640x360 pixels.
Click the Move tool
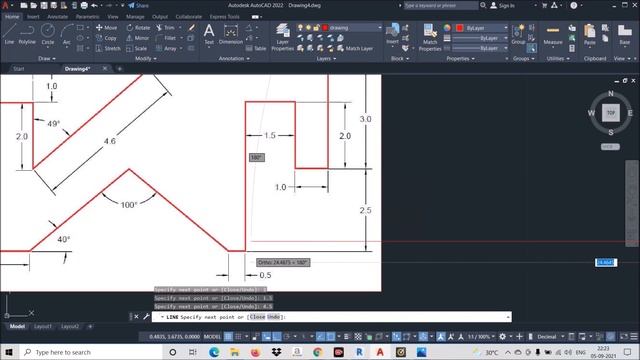click(x=107, y=28)
